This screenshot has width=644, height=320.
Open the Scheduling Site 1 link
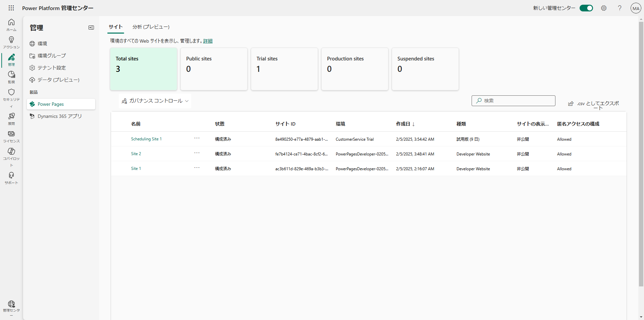click(x=146, y=139)
